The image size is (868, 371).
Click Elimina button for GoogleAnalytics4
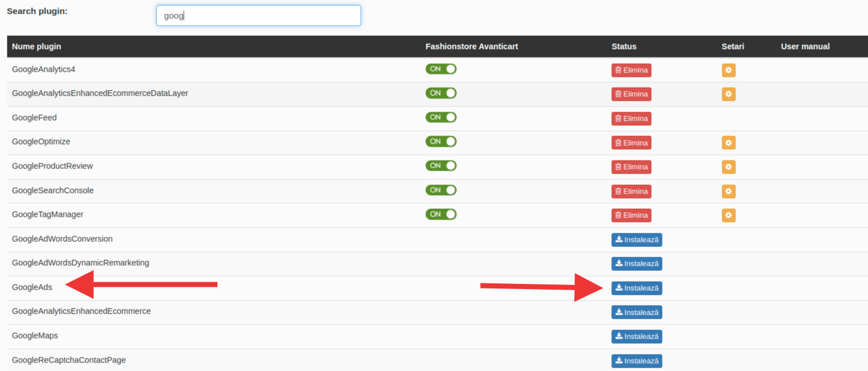point(631,70)
